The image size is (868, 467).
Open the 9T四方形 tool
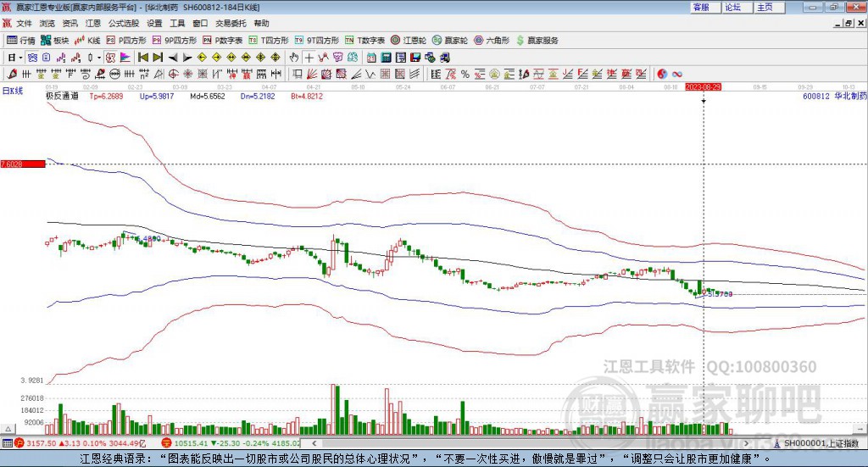317,41
